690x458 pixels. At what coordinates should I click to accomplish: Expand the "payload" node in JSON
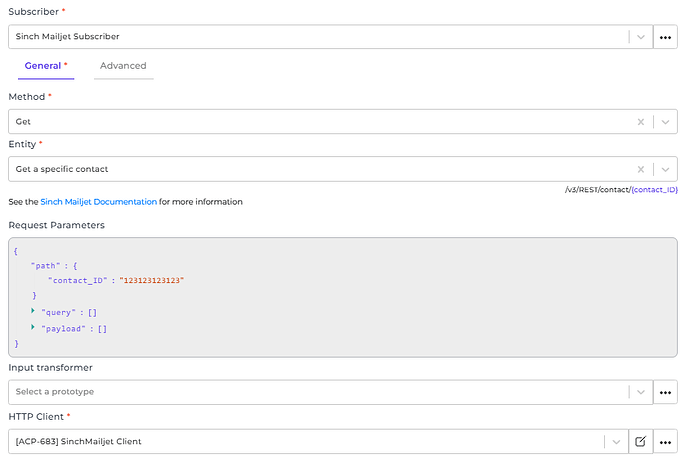(33, 327)
